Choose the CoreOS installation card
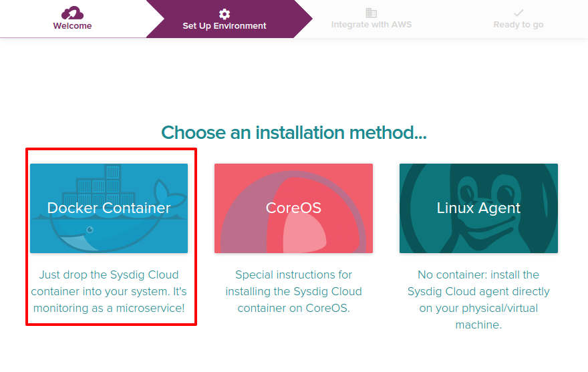 coord(293,208)
